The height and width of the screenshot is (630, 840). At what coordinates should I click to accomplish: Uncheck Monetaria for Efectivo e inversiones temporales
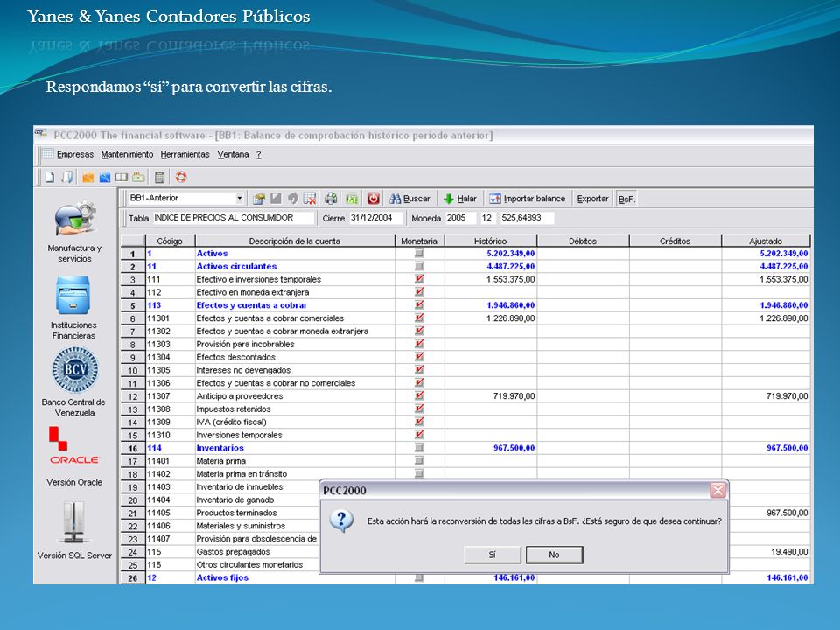tap(419, 279)
